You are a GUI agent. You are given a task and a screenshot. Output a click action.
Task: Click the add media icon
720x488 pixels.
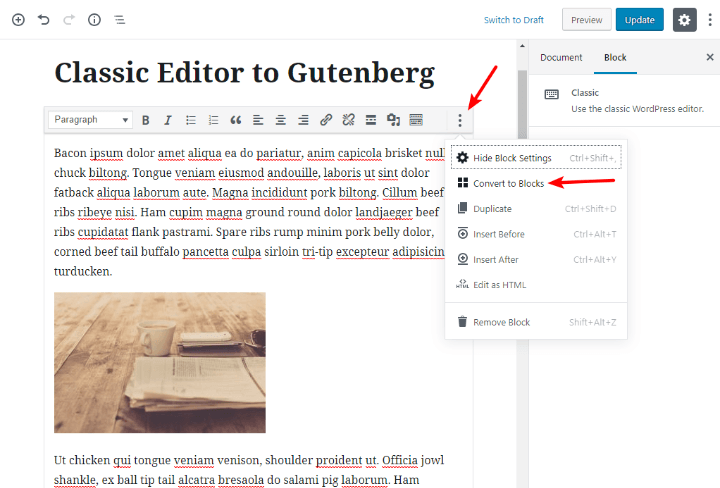394,120
